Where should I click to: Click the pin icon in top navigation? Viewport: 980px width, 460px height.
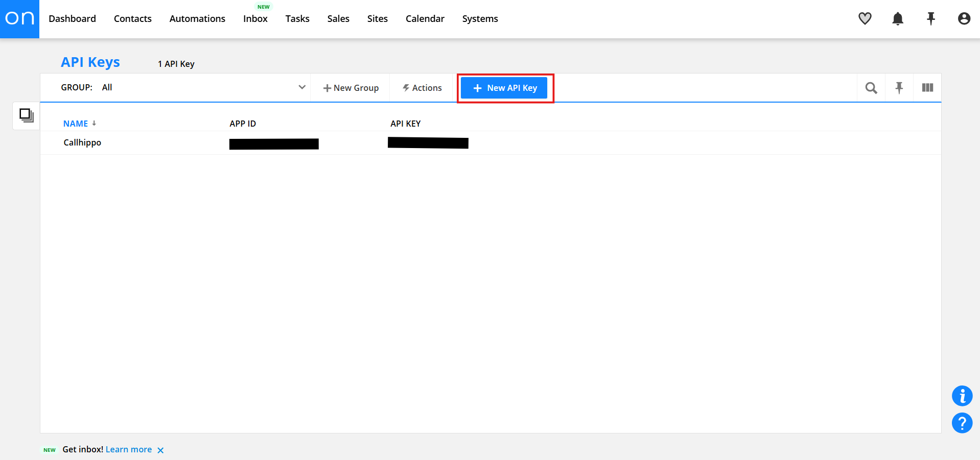[x=931, y=19]
